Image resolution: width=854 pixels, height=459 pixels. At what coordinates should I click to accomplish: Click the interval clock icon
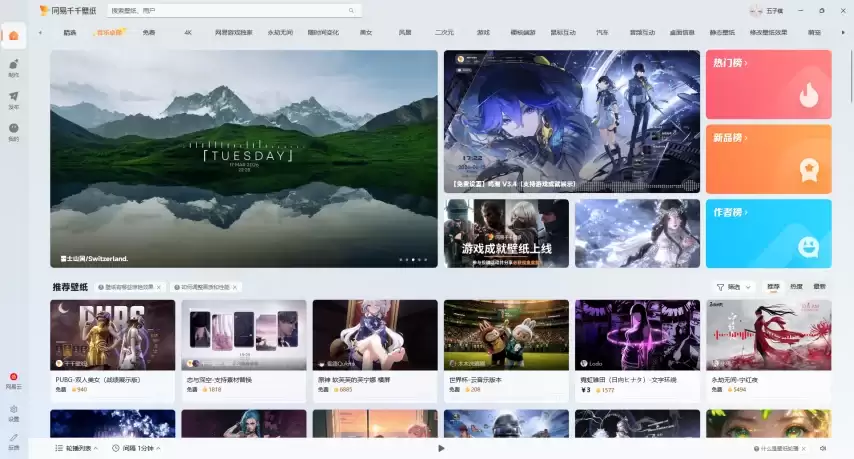(115, 448)
